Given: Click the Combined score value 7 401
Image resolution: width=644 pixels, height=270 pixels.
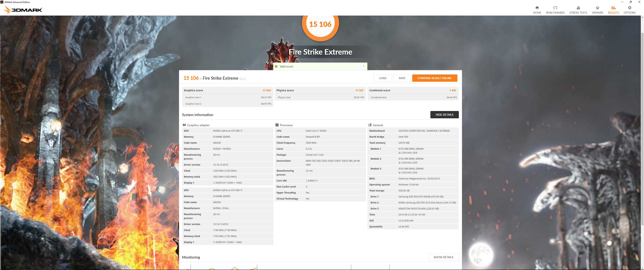Looking at the screenshot, I should [452, 90].
